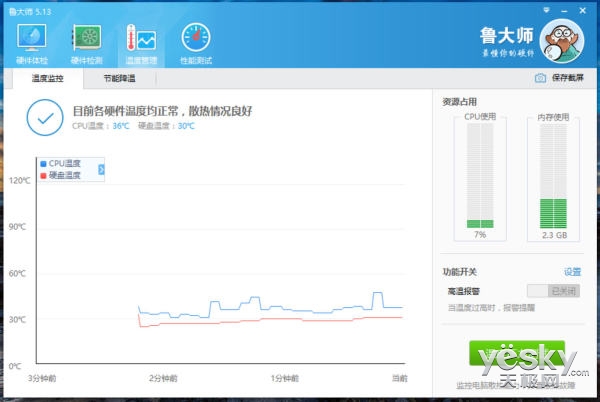Click the 鲁大师 mascot avatar

click(x=562, y=41)
